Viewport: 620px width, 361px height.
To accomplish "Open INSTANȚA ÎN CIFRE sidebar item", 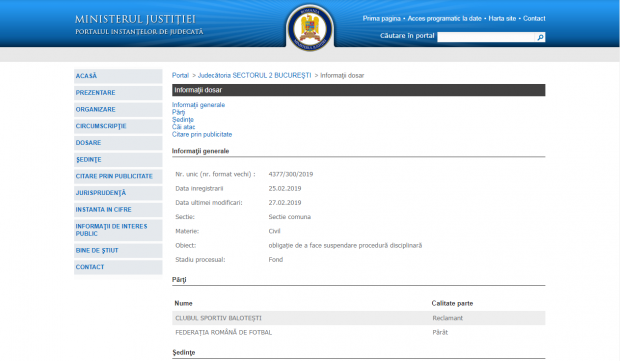I will 118,210.
